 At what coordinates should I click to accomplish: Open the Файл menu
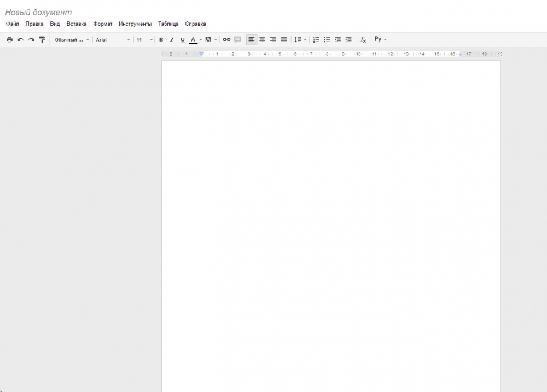click(x=12, y=24)
